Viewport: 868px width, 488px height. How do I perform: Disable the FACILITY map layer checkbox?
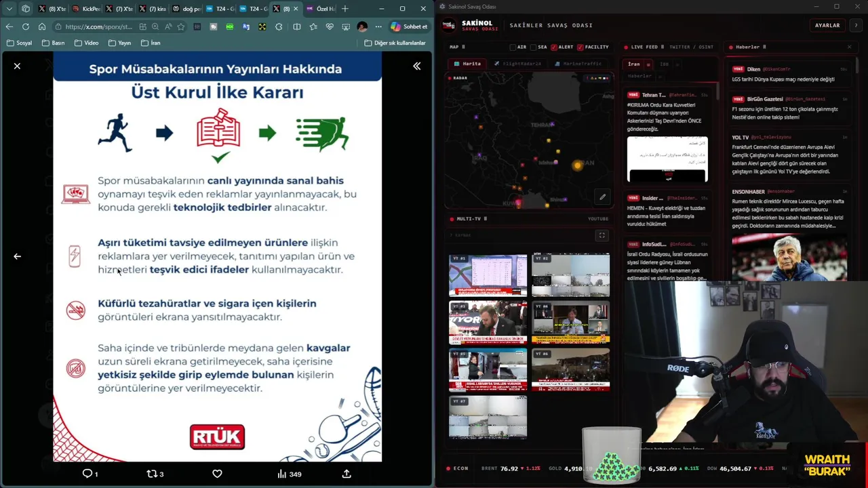tap(580, 47)
